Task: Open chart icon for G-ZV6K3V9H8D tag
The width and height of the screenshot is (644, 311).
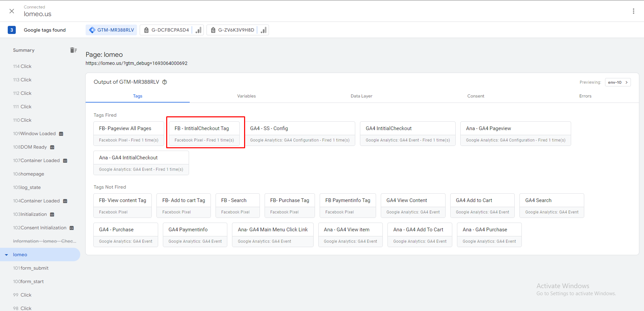Action: coord(264,30)
